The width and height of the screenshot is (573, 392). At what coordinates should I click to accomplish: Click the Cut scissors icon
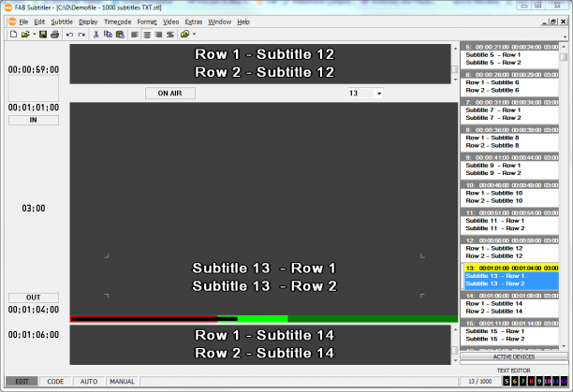pos(96,35)
